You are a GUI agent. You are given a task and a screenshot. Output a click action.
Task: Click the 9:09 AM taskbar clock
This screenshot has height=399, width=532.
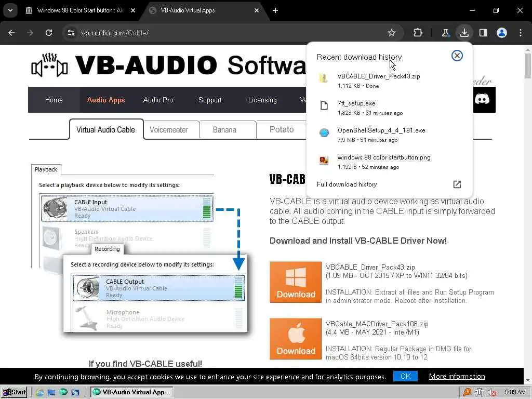[x=515, y=392]
